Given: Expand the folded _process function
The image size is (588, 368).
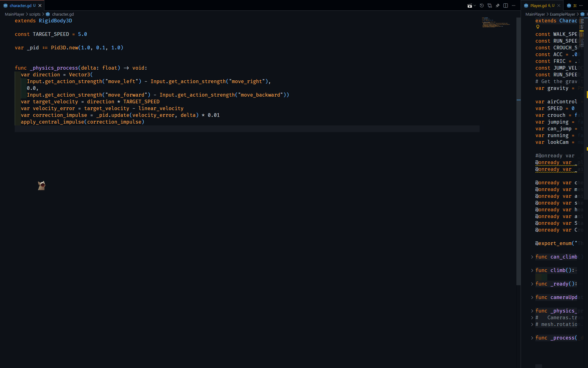Looking at the screenshot, I should point(532,338).
